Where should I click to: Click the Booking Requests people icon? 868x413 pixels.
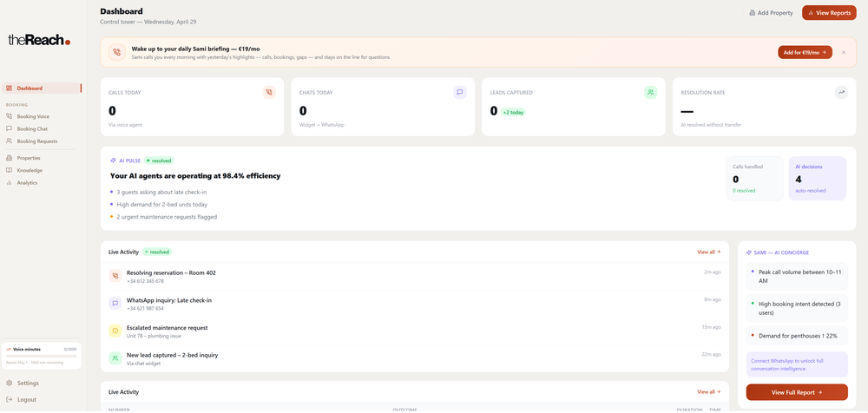[9, 141]
